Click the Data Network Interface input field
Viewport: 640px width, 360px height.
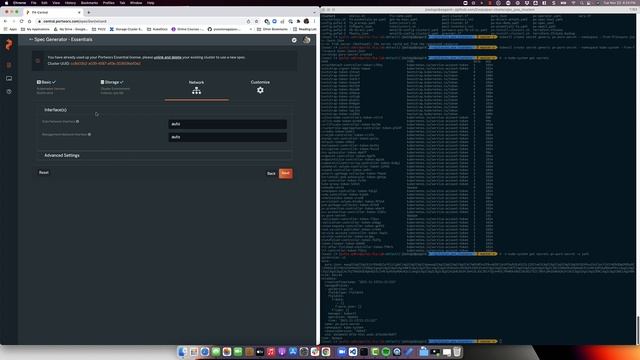point(227,124)
